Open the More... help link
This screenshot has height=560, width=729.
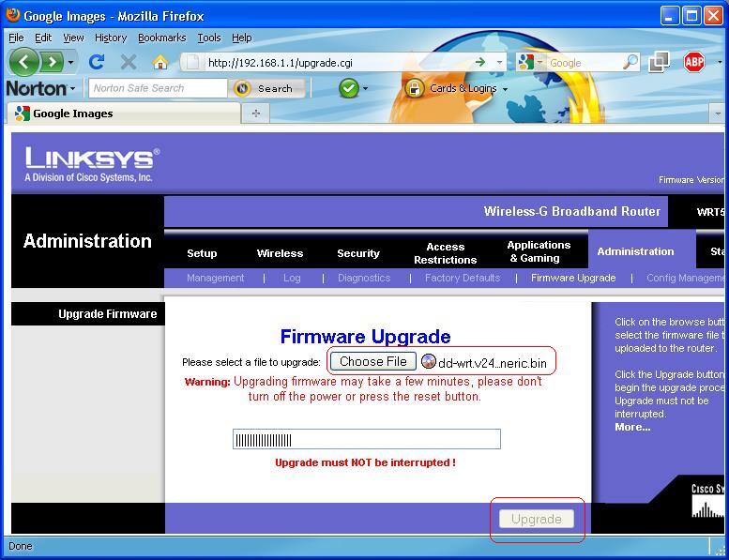click(632, 427)
